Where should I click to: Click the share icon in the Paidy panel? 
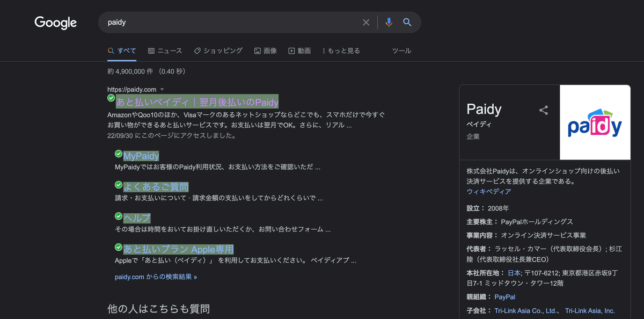544,110
